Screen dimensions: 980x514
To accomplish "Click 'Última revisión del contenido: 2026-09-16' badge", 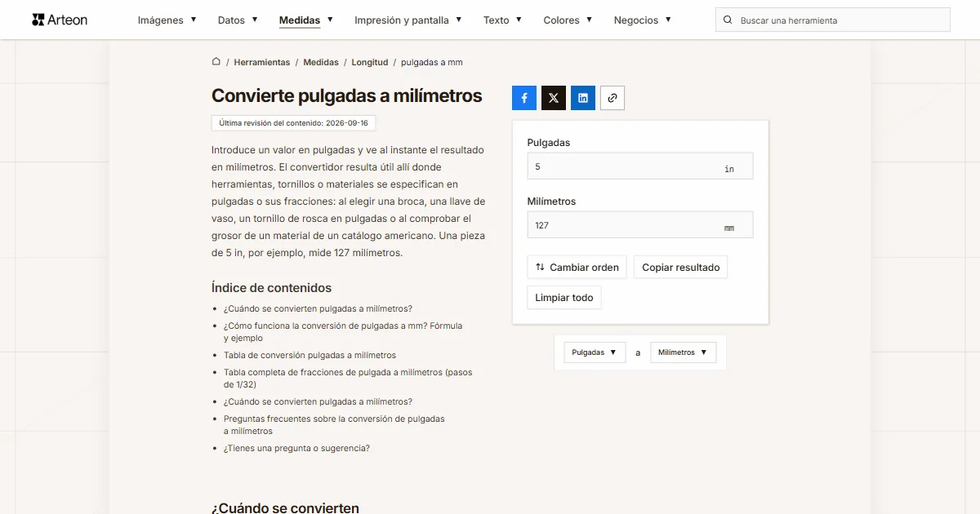I will pyautogui.click(x=294, y=123).
